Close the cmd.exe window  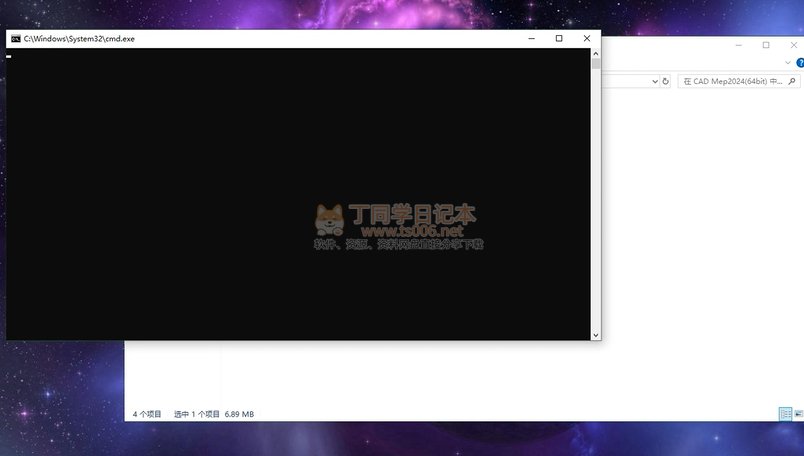coord(587,38)
